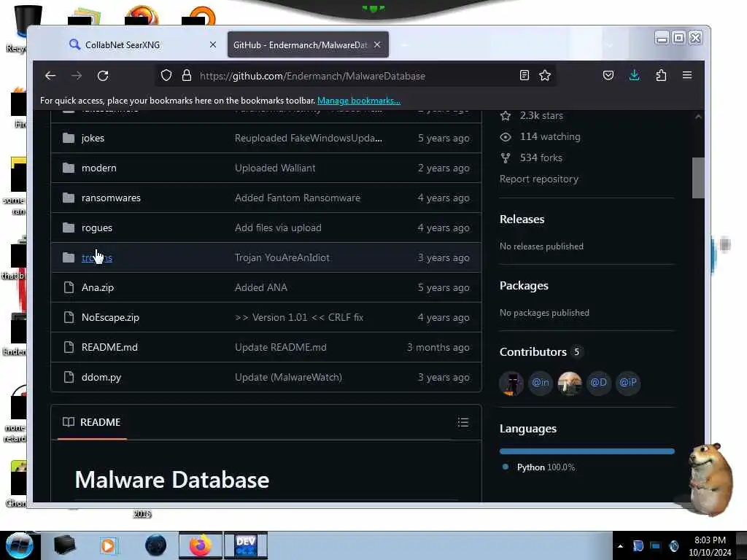Image resolution: width=747 pixels, height=560 pixels.
Task: Click the jokes folder icon
Action: [x=69, y=138]
